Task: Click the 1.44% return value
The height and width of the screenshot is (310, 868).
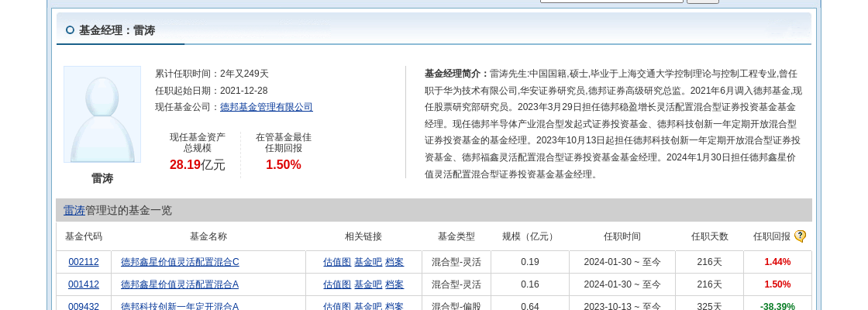Action: (x=777, y=262)
